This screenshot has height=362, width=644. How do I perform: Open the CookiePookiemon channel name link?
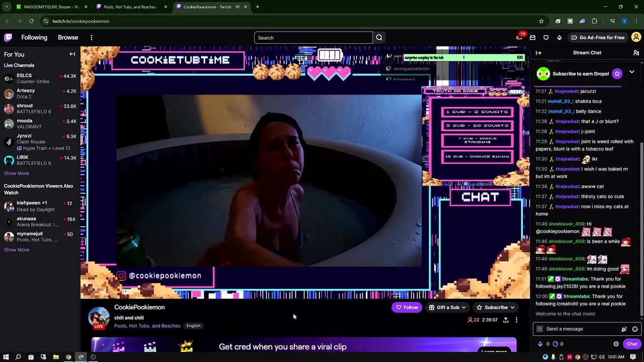[139, 307]
